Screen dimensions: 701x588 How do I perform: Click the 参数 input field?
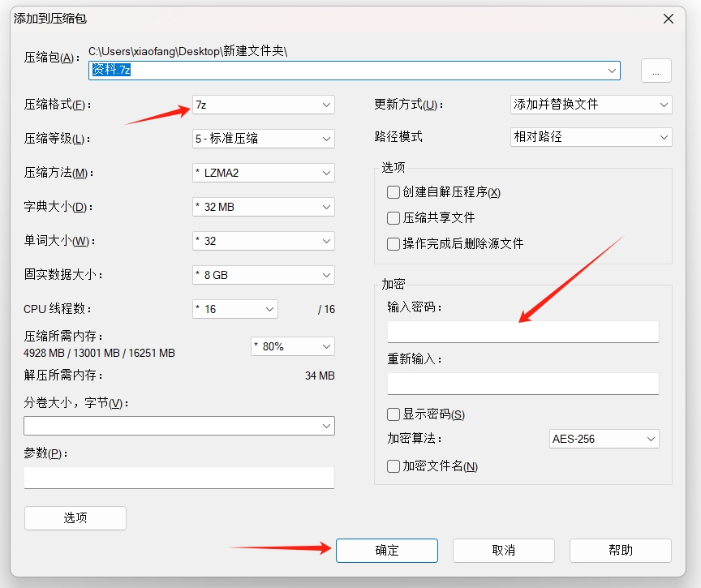[x=178, y=478]
